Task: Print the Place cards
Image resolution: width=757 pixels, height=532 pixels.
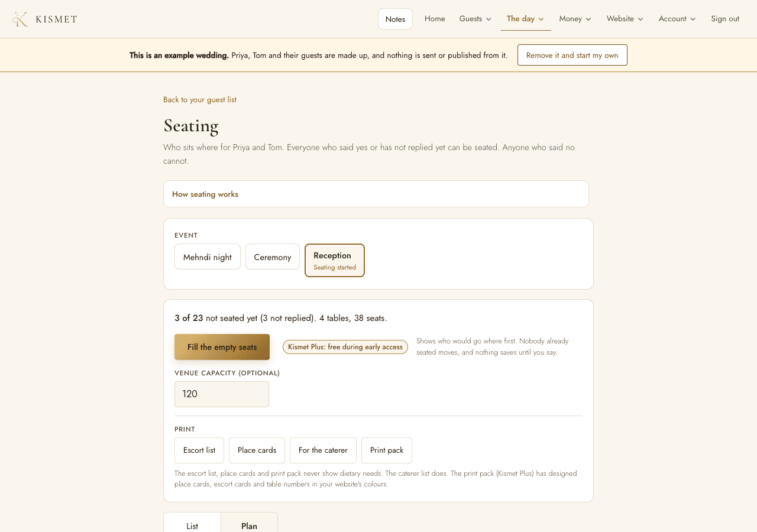Action: 257,450
